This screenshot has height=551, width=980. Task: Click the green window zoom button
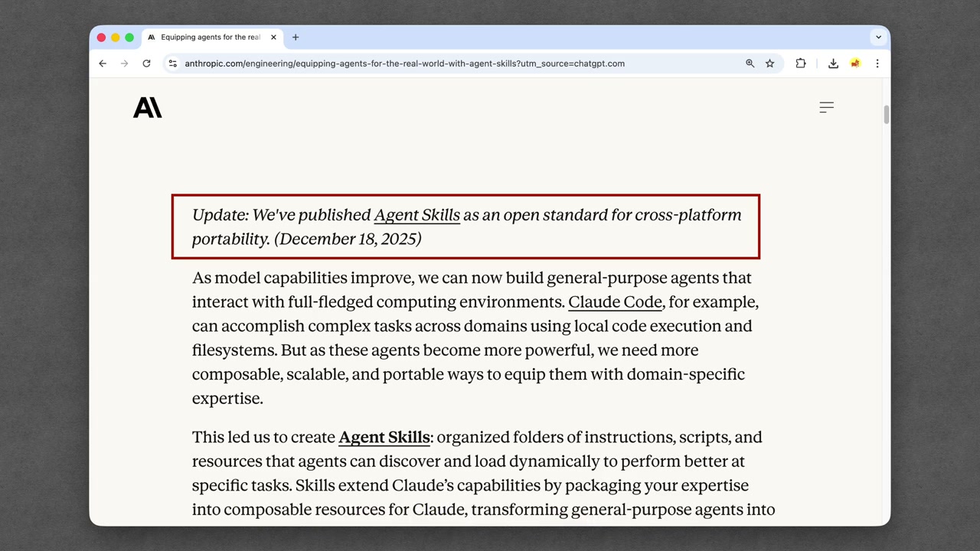click(129, 37)
